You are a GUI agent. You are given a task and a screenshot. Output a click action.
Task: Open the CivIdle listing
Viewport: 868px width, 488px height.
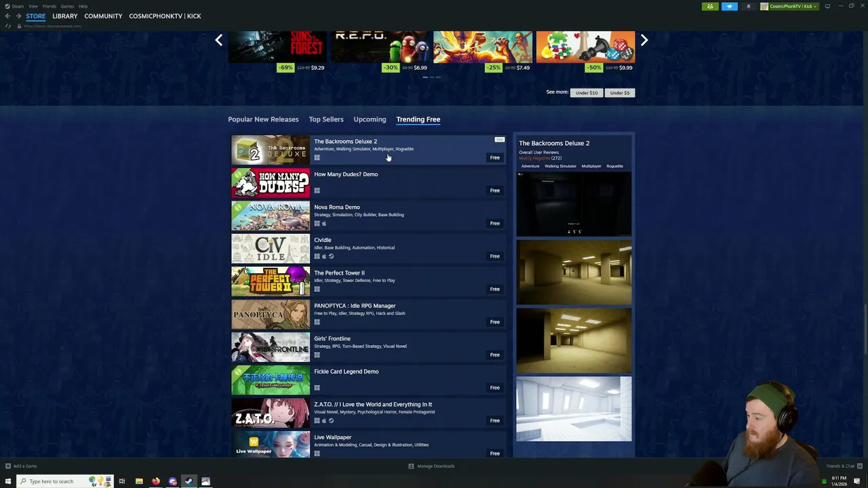coord(369,249)
